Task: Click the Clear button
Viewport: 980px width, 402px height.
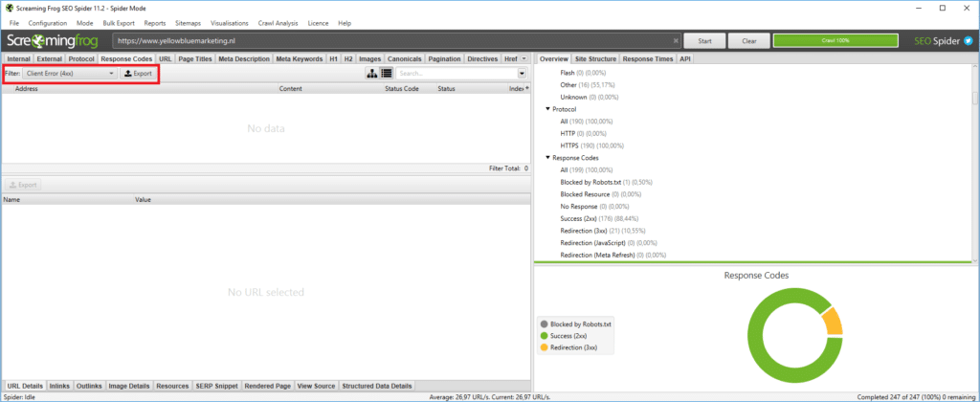Action: [748, 40]
